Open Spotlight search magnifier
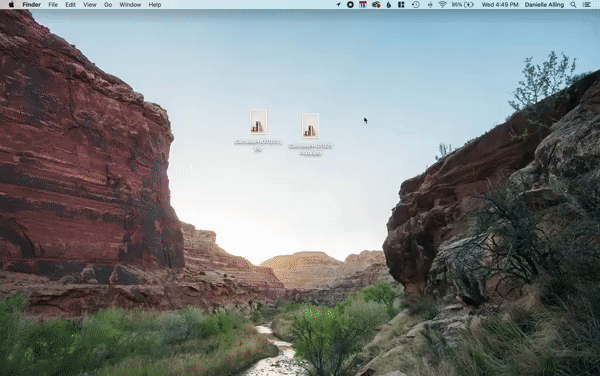This screenshot has height=376, width=600. click(x=573, y=5)
